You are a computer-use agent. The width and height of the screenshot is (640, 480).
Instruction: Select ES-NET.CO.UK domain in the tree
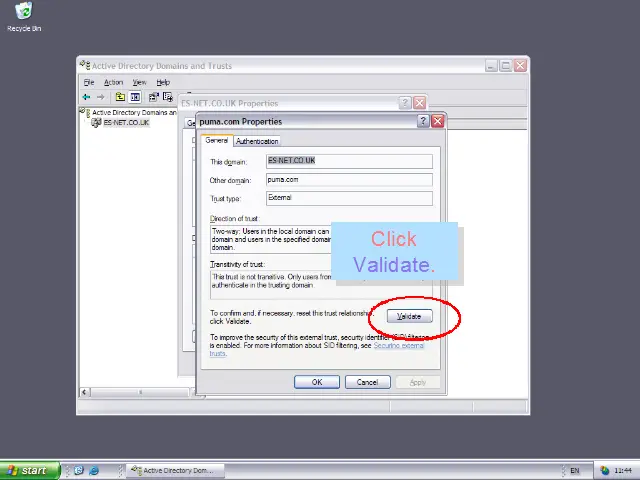point(126,122)
